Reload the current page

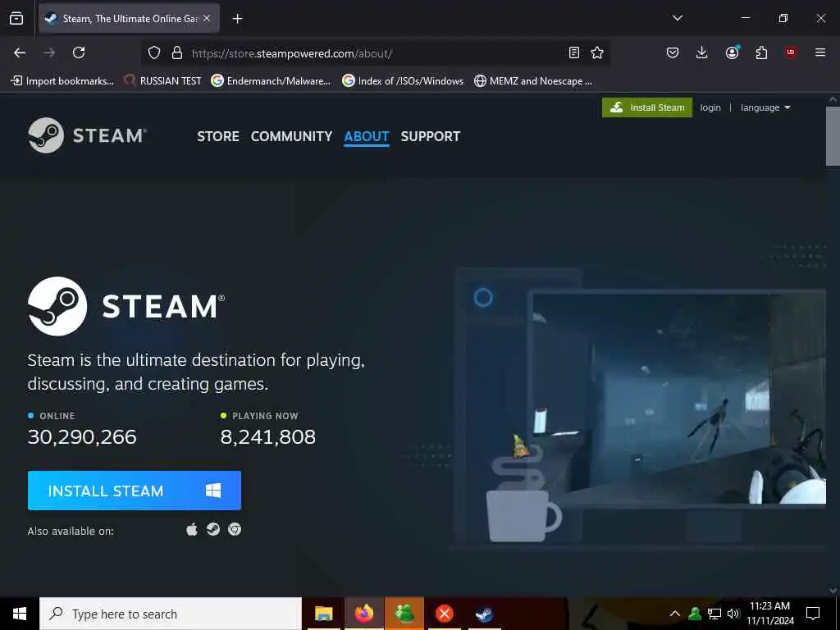pos(79,52)
